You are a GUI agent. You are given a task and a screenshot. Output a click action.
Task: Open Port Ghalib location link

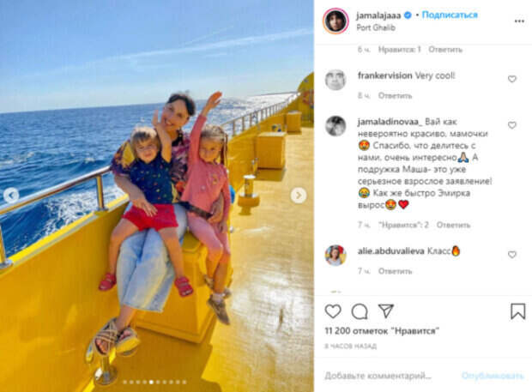click(x=376, y=27)
